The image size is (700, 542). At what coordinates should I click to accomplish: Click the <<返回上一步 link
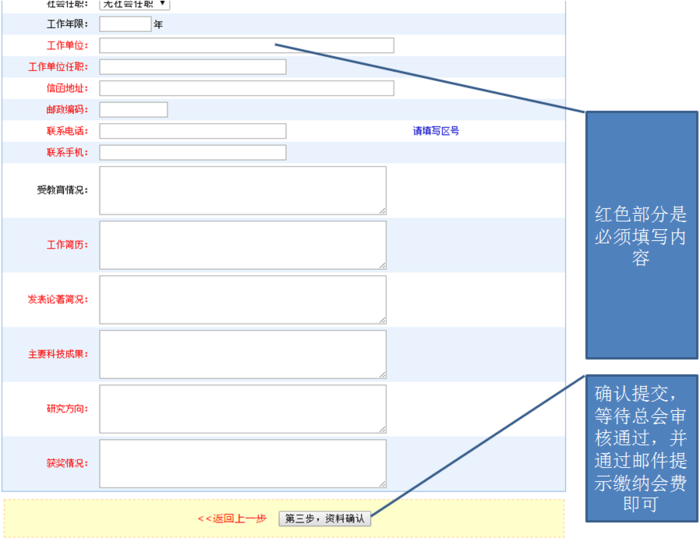(x=232, y=519)
